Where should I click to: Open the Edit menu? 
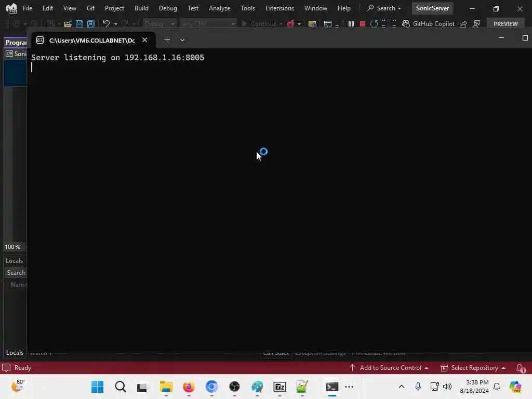pyautogui.click(x=47, y=8)
